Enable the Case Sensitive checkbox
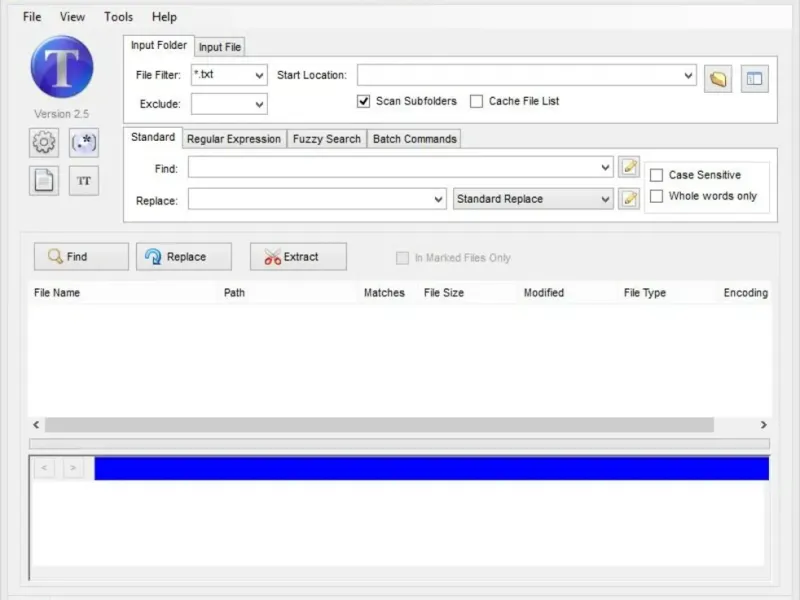 pyautogui.click(x=656, y=175)
